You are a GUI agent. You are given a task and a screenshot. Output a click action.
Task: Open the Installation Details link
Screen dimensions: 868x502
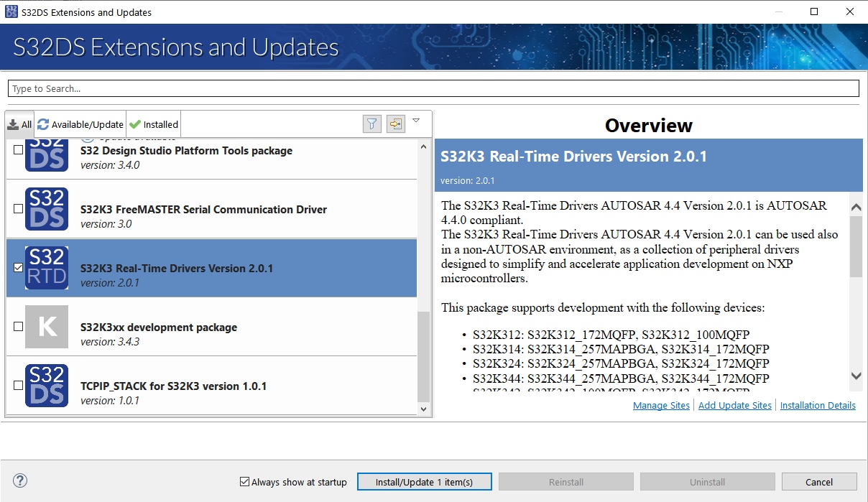tap(818, 406)
